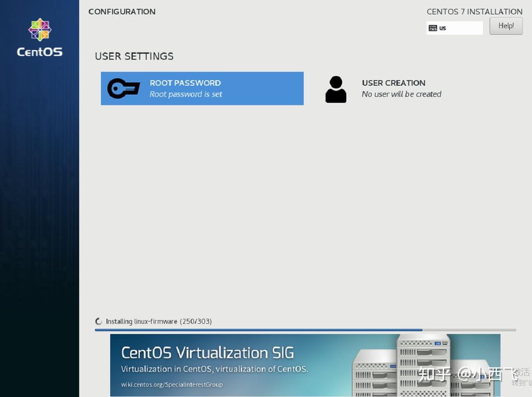
Task: Click the 'CENTOS 7 INSTALLATION' title text
Action: pos(474,12)
